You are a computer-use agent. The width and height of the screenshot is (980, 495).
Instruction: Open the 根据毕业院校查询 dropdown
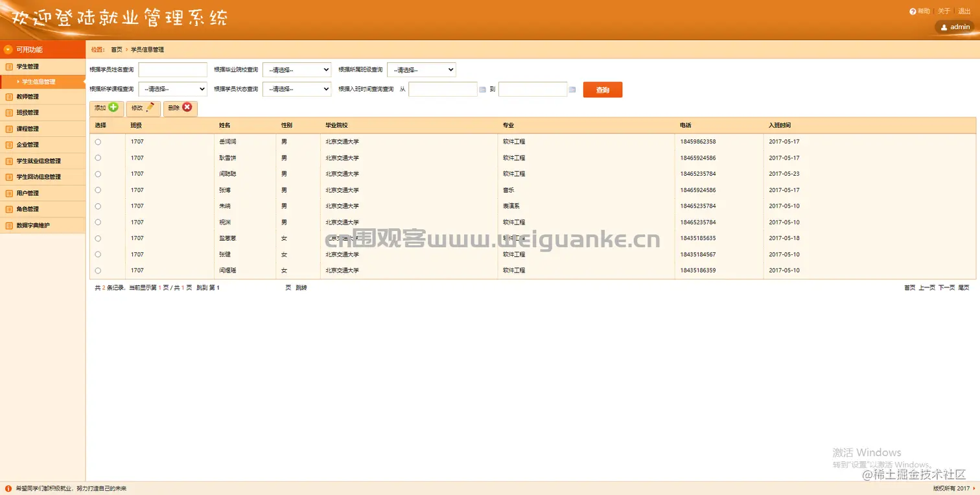tap(297, 69)
